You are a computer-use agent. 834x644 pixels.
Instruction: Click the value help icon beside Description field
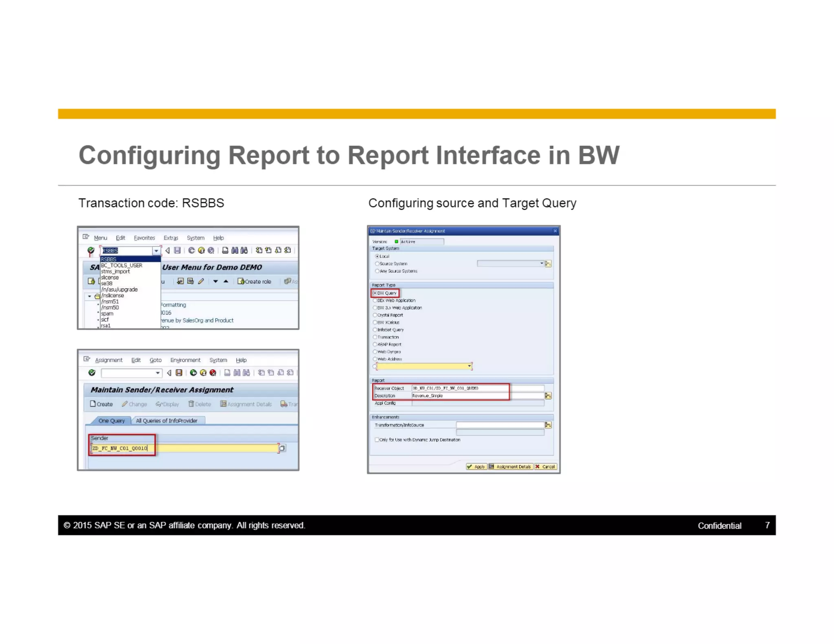click(548, 396)
